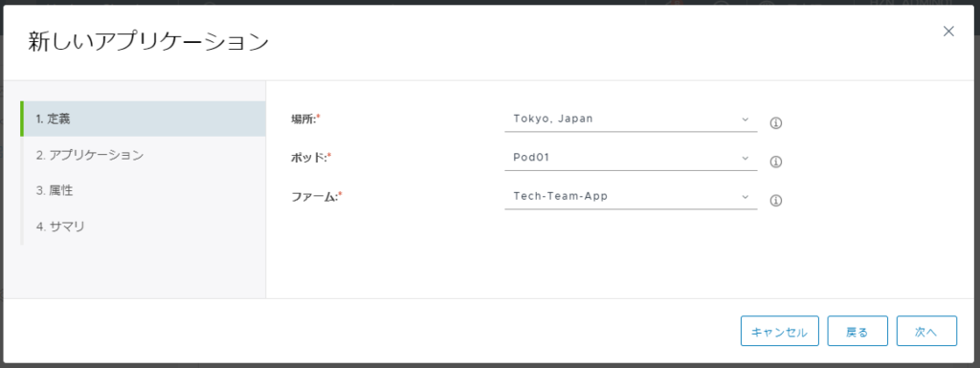Click the info icon beside ファーム dropdown

[776, 201]
